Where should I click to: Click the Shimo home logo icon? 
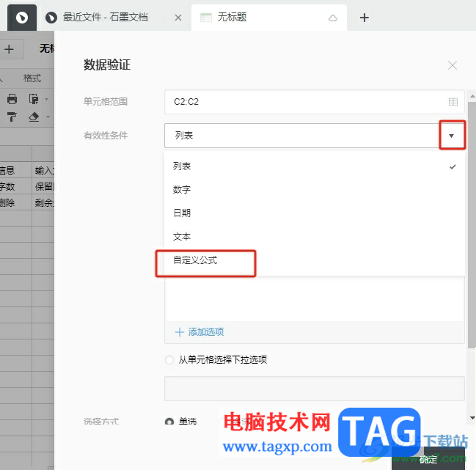[x=22, y=18]
